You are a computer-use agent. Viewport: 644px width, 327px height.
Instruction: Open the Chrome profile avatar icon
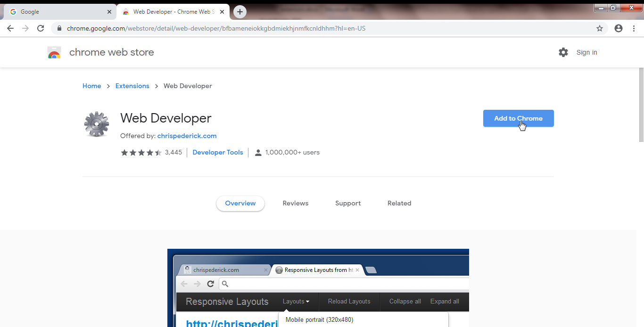619,28
